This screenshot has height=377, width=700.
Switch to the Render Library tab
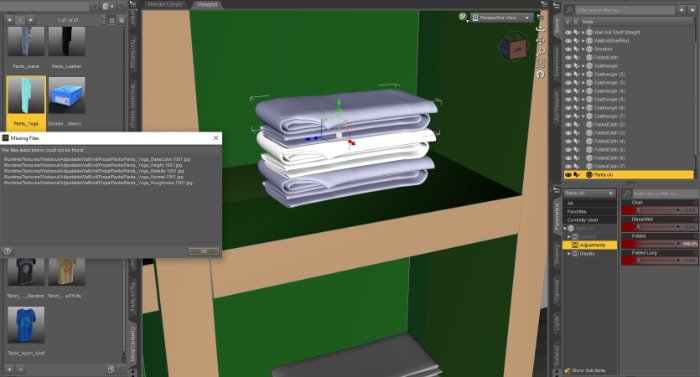coord(165,4)
